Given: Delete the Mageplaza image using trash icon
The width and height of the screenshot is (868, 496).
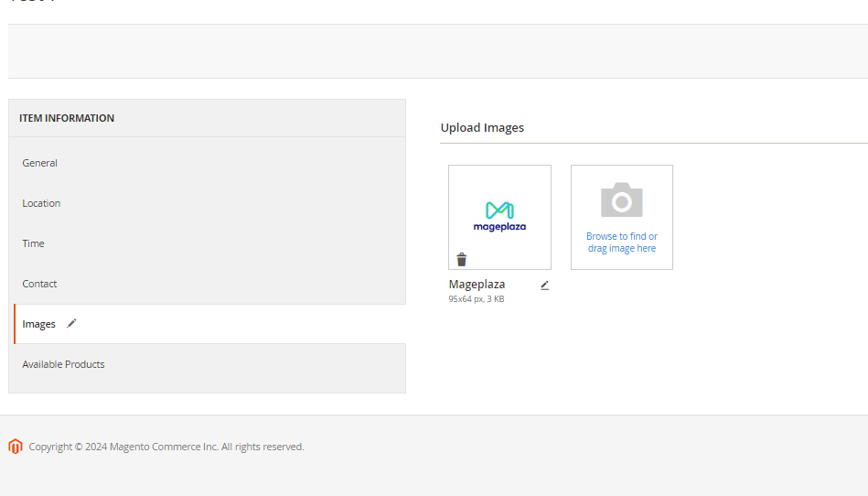Looking at the screenshot, I should [462, 260].
